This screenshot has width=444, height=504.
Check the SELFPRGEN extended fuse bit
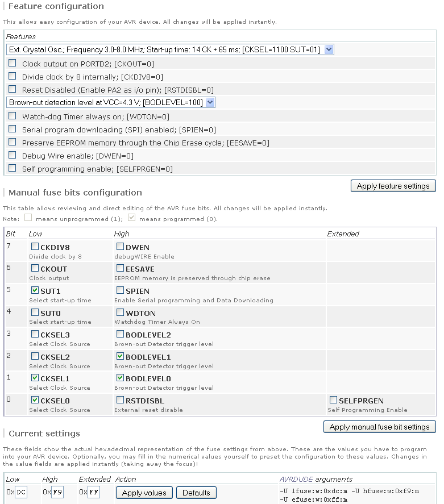pos(333,400)
